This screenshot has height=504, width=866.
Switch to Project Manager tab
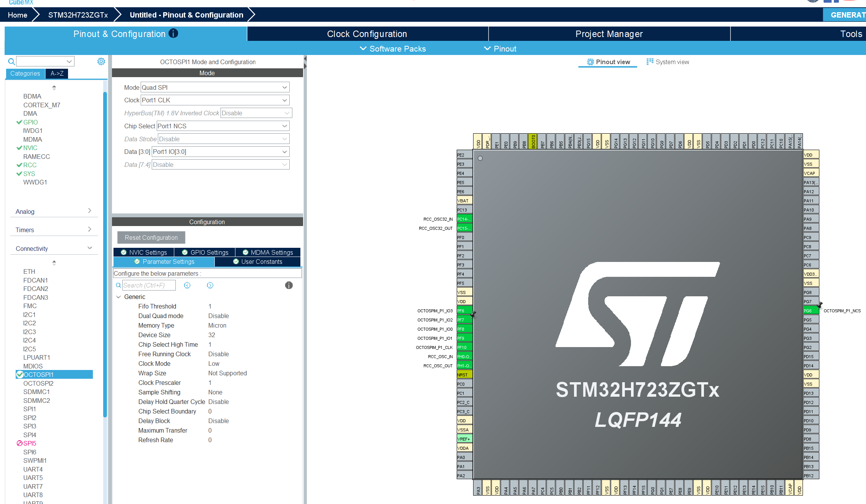pyautogui.click(x=609, y=34)
